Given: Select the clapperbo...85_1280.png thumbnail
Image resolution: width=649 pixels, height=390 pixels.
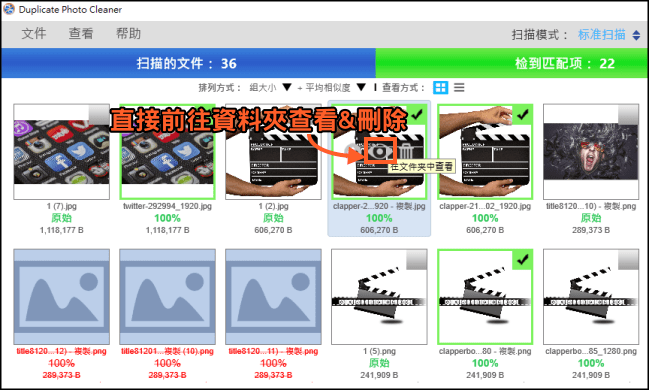Looking at the screenshot, I should click(x=591, y=296).
